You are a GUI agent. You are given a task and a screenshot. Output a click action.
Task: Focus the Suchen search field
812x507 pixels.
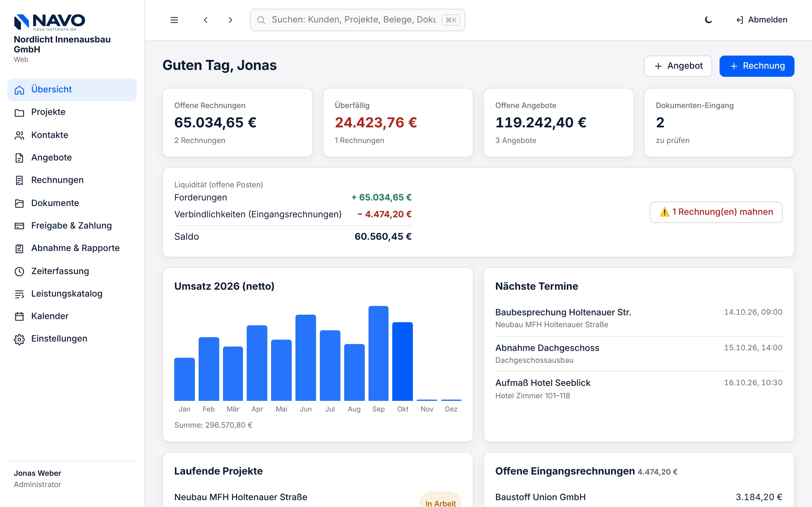pyautogui.click(x=357, y=20)
